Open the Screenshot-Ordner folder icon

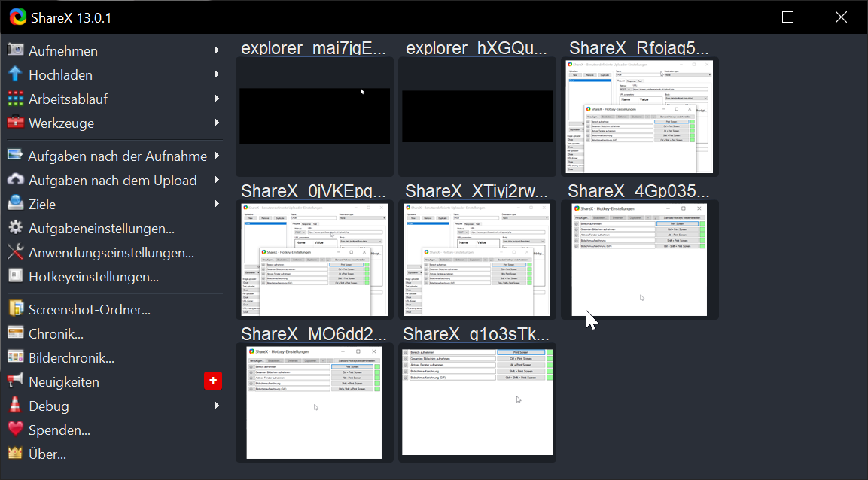(x=16, y=309)
